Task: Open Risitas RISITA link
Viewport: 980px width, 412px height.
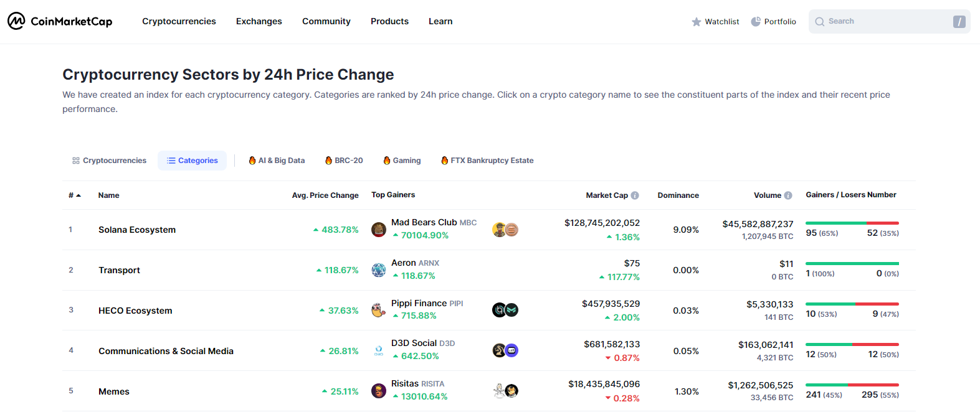Action: click(x=417, y=383)
